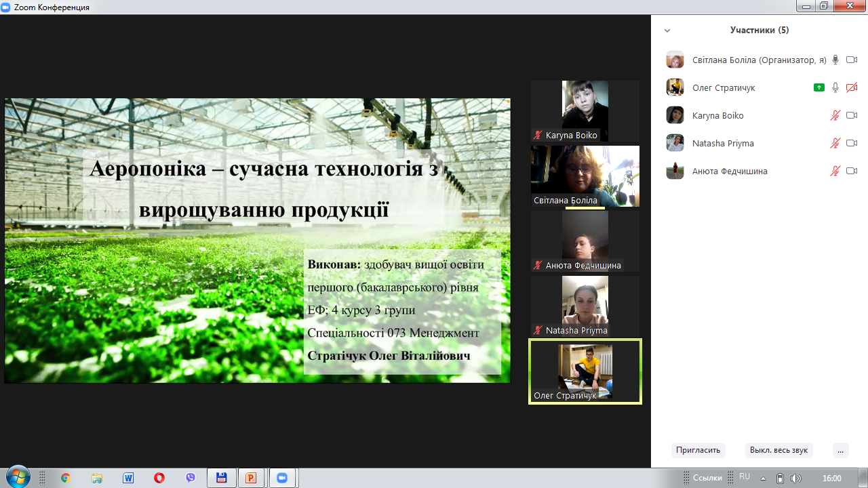Select Karyna Boiko video thumbnail
This screenshot has width=868, height=488.
pos(585,111)
